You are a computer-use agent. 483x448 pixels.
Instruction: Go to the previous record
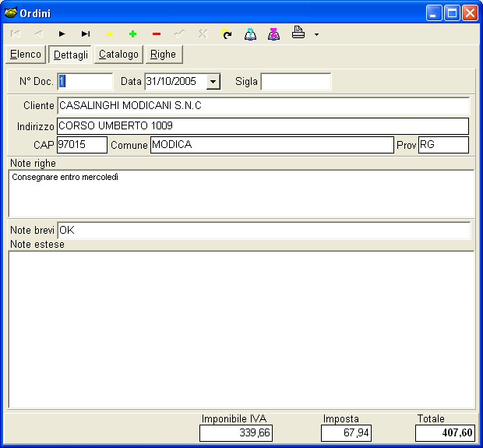(x=39, y=34)
